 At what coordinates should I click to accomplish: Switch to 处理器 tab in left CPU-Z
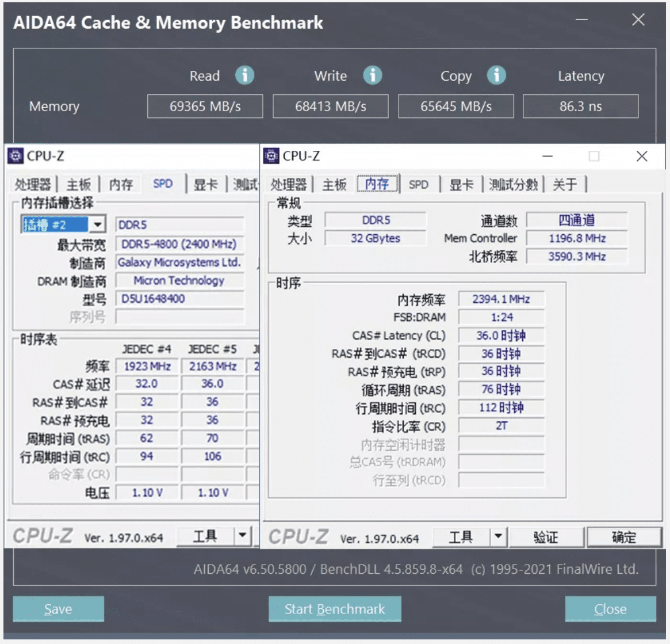(32, 184)
